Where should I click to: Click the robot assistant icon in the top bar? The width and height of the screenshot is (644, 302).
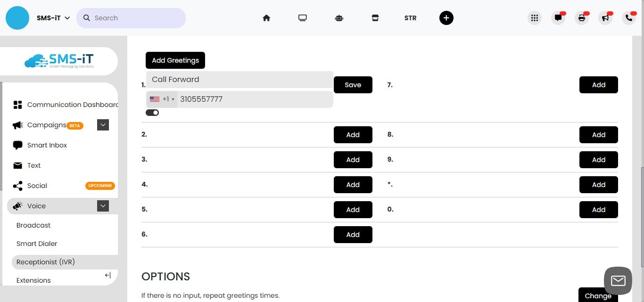[339, 17]
